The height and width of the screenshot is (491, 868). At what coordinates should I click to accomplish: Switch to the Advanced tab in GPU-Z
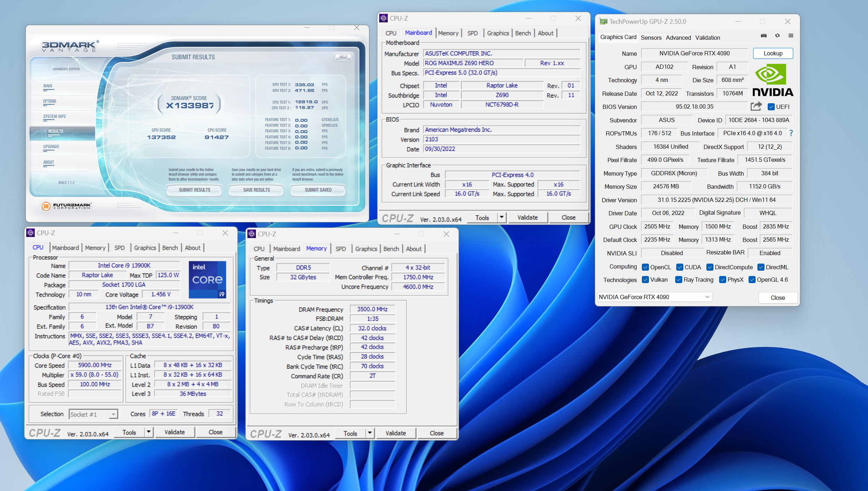click(678, 37)
